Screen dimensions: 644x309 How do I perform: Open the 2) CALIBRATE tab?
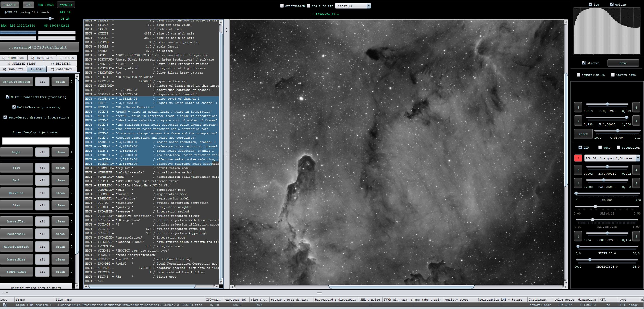coord(61,69)
